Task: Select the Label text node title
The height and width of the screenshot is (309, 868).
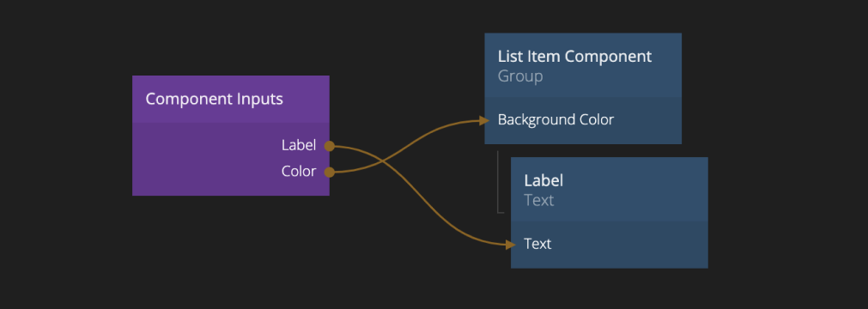Action: click(x=543, y=180)
